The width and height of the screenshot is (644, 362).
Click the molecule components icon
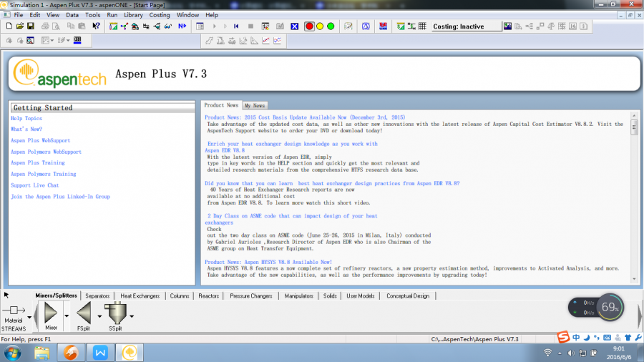coord(124,26)
